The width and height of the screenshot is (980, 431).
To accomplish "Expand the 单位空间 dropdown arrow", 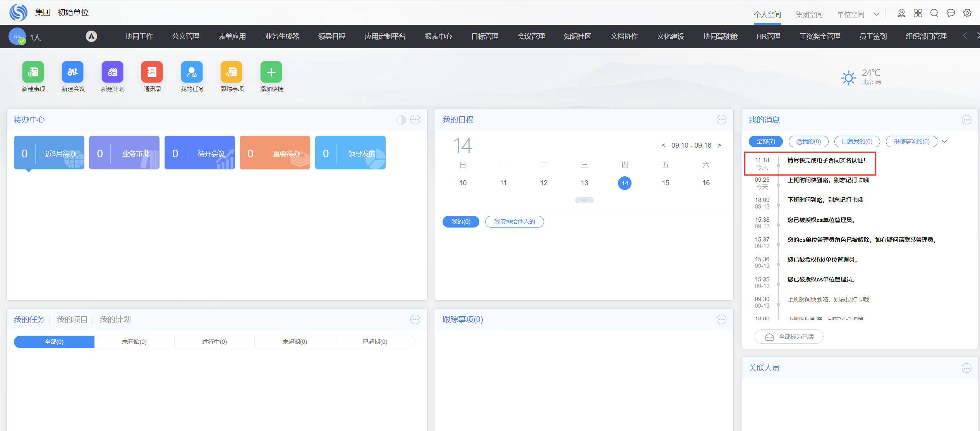I will (x=876, y=14).
